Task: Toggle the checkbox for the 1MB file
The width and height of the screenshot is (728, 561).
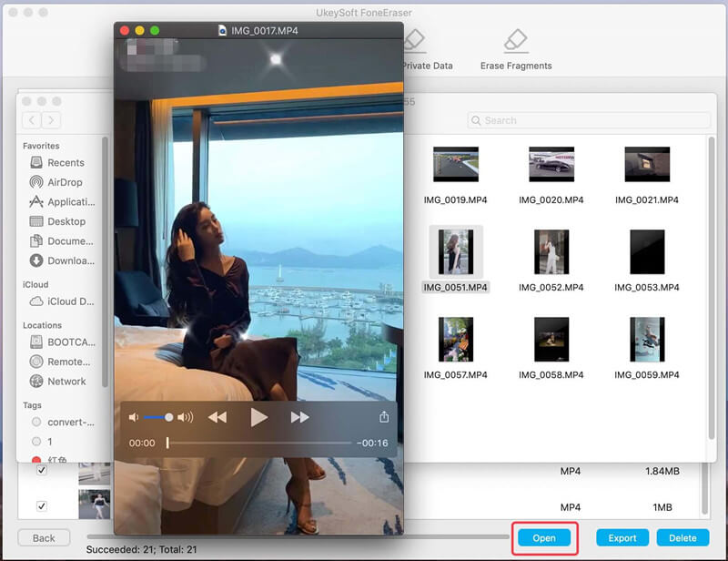Action: [42, 505]
